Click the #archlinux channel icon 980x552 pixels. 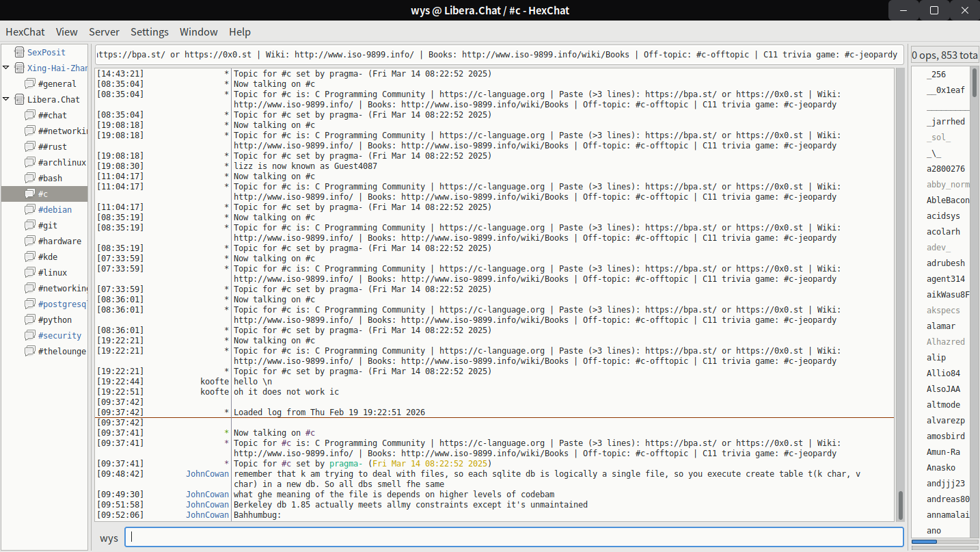click(x=29, y=162)
